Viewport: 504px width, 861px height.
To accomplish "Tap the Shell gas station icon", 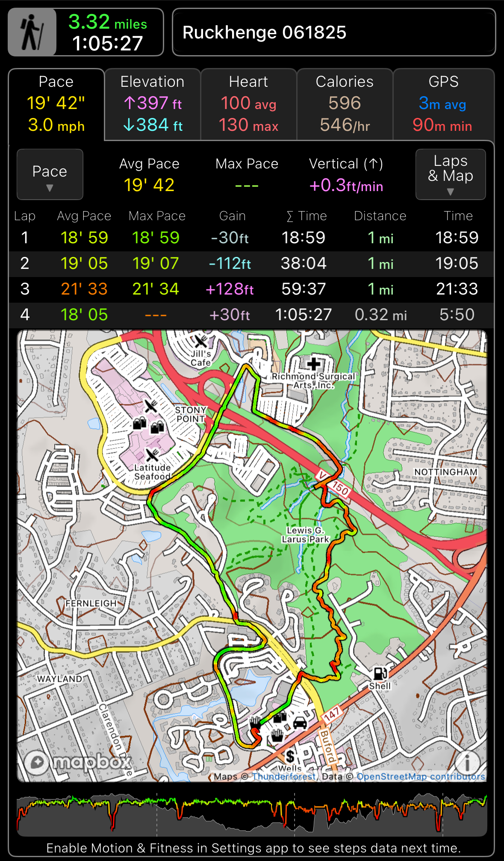I will coord(380,673).
